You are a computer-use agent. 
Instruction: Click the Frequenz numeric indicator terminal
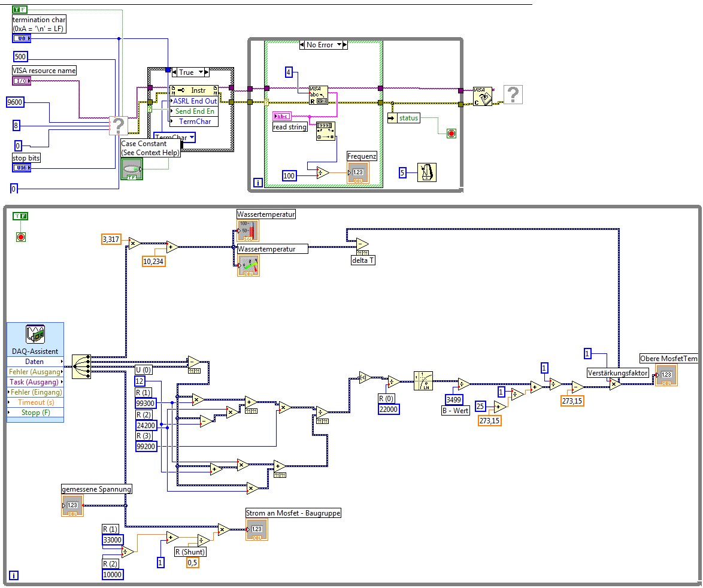tap(357, 172)
